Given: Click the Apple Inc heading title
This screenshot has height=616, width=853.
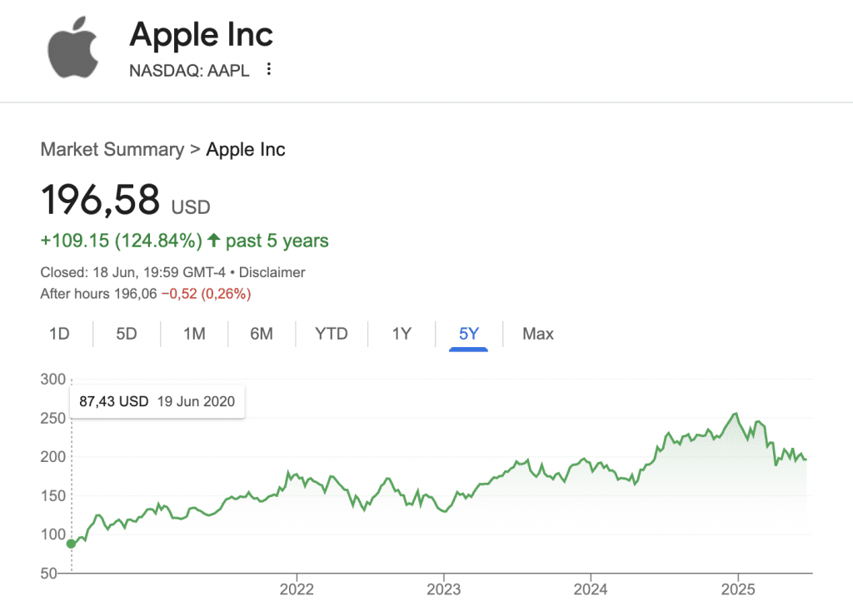Looking at the screenshot, I should coord(202,35).
